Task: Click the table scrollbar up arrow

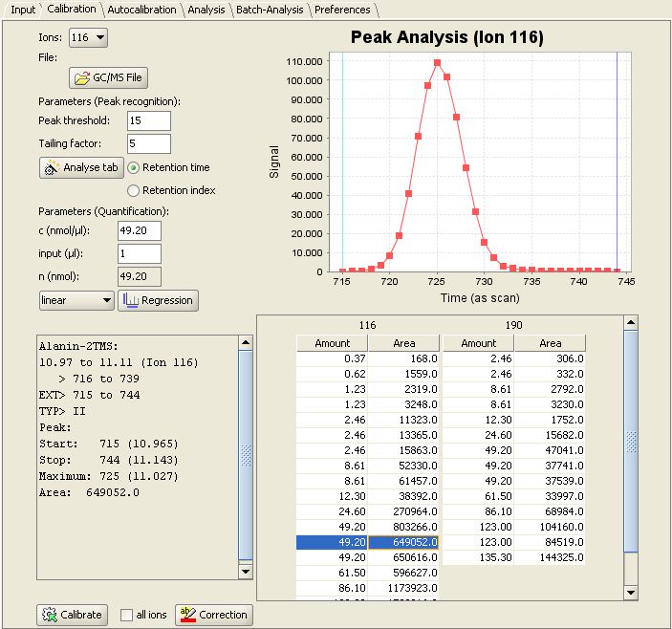Action: pos(631,323)
